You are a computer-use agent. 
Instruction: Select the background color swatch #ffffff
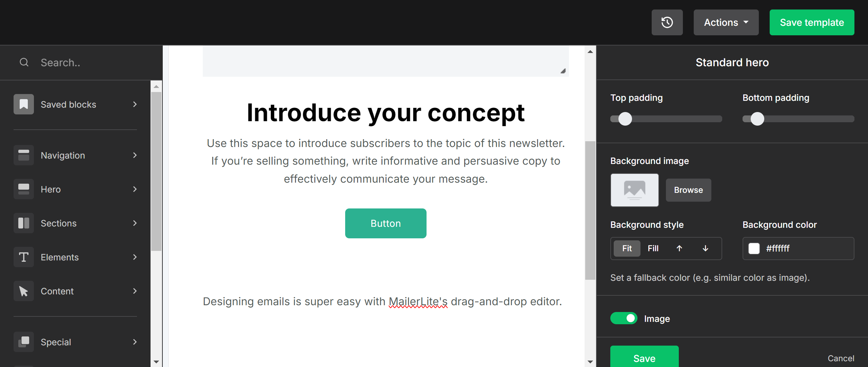(x=754, y=249)
